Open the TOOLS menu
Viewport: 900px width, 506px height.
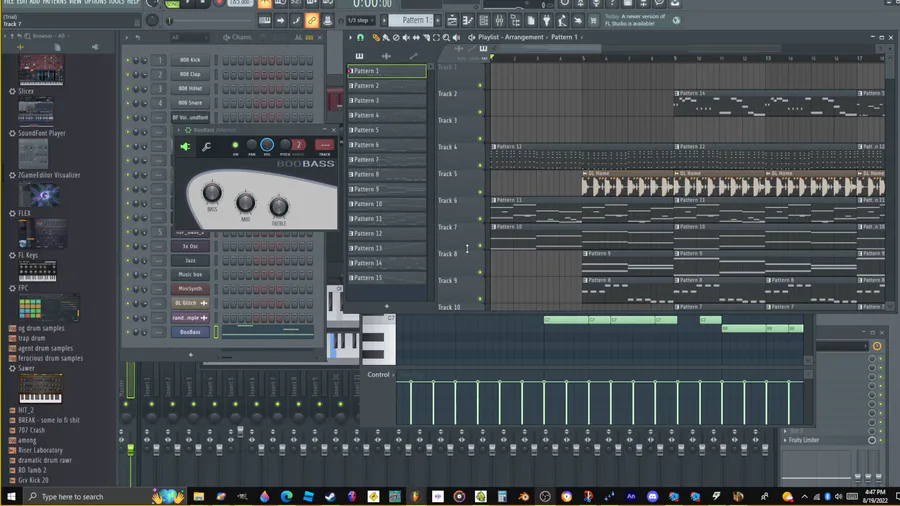pyautogui.click(x=117, y=2)
